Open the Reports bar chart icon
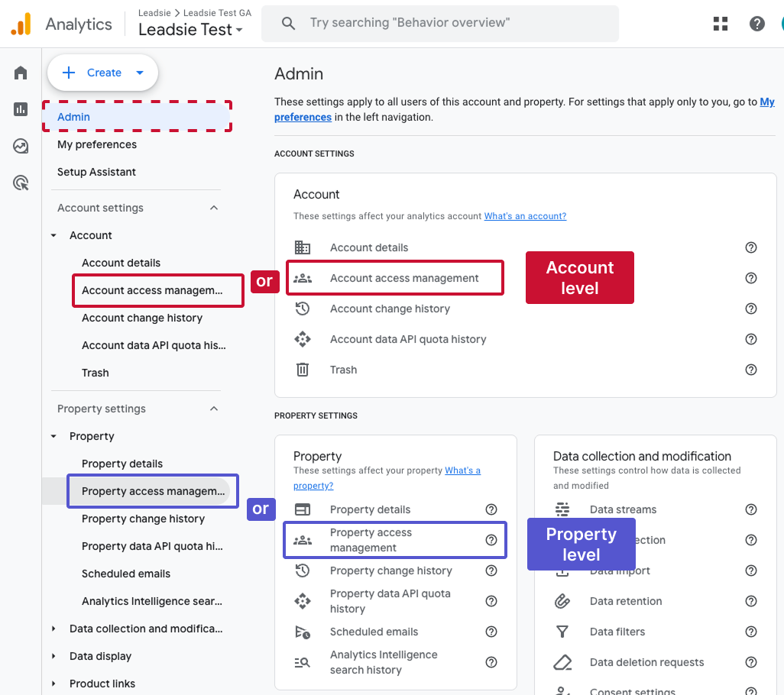Image resolution: width=784 pixels, height=695 pixels. (21, 109)
